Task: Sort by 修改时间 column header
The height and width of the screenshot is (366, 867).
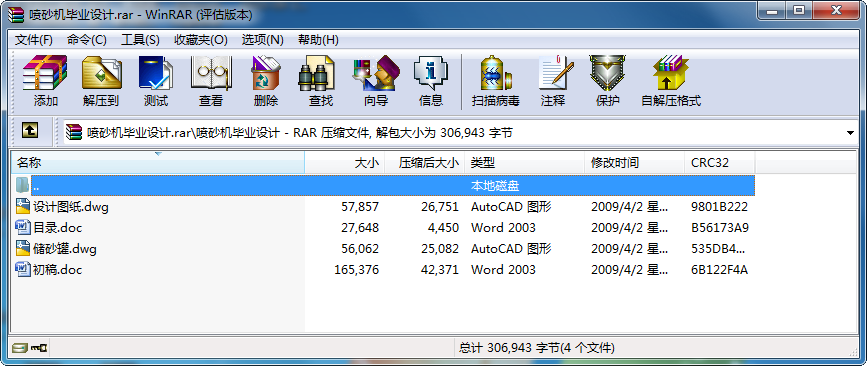Action: (x=634, y=163)
